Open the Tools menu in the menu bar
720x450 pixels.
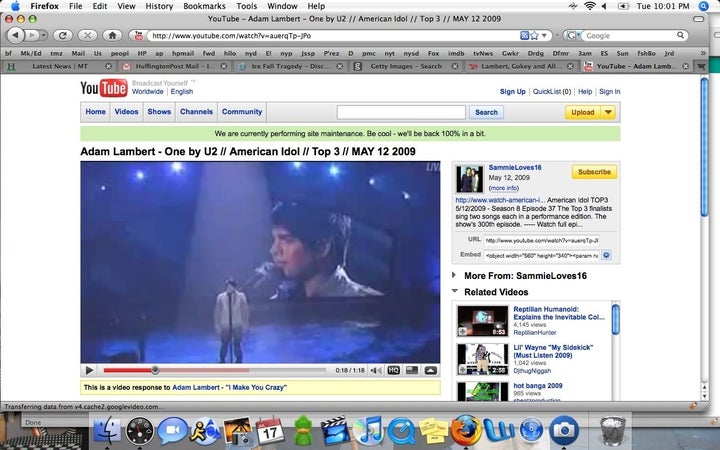pos(247,6)
